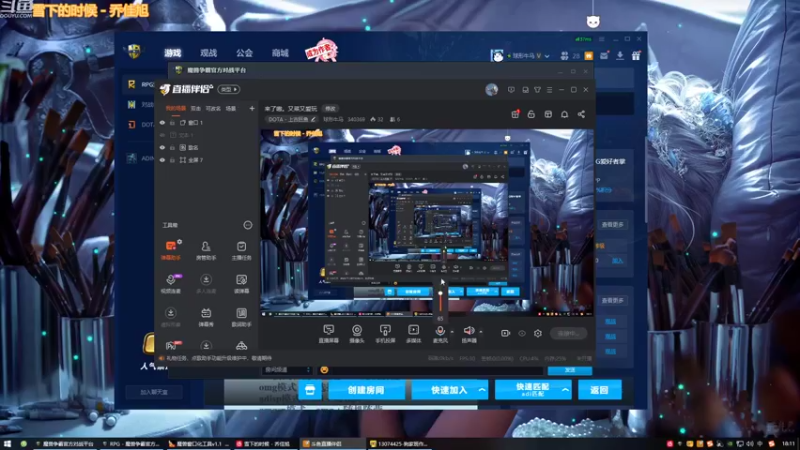Click 返回 button
800x450 pixels.
599,390
